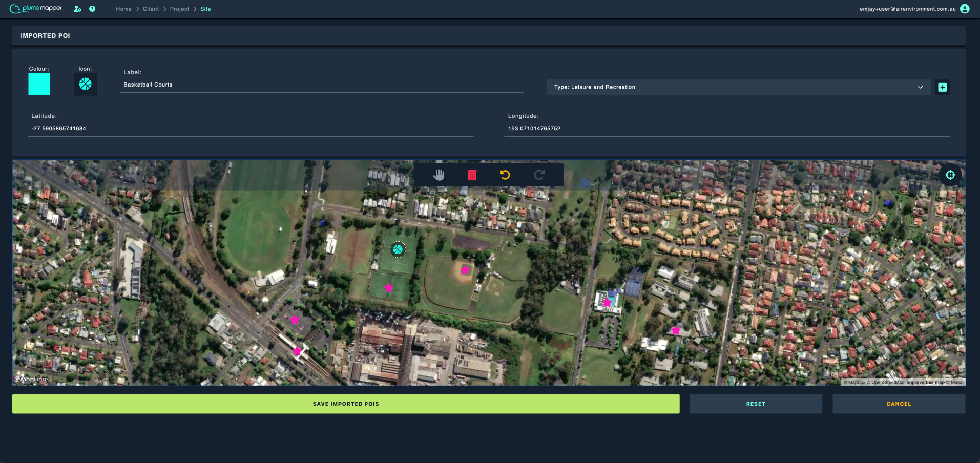Add new type with plus icon
Viewport: 980px width, 463px height.
[x=942, y=87]
